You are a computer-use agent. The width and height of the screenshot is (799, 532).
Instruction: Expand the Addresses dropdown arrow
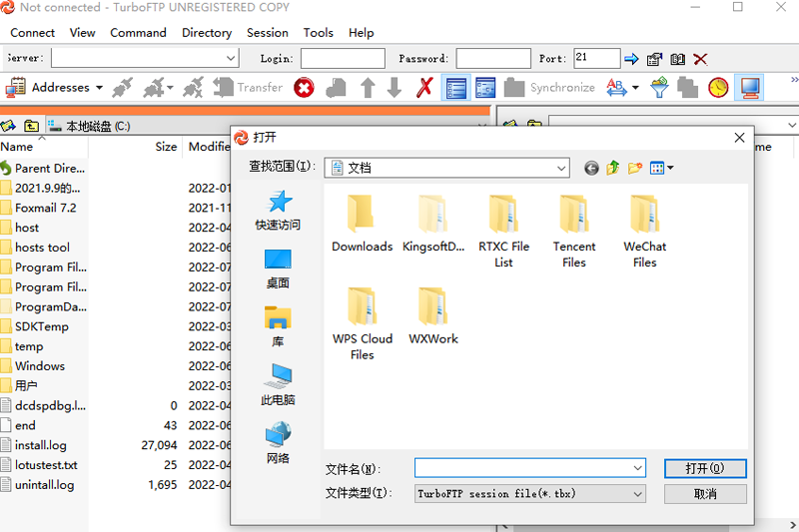(x=99, y=88)
